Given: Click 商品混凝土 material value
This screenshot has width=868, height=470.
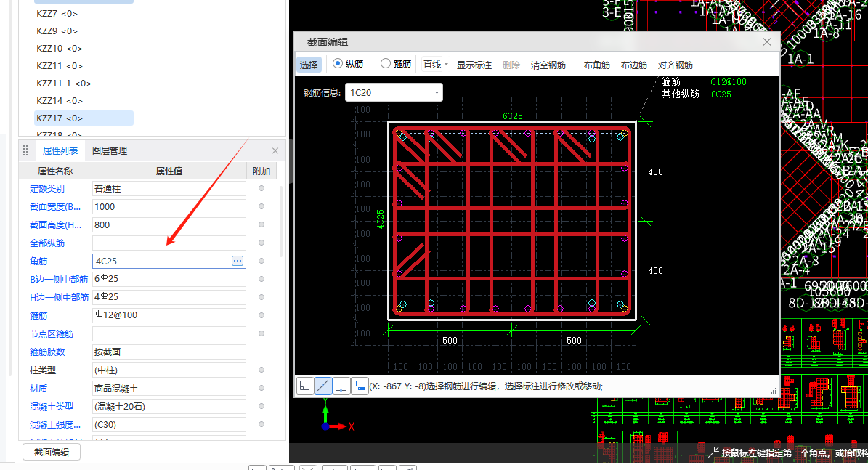Looking at the screenshot, I should pyautogui.click(x=169, y=388).
